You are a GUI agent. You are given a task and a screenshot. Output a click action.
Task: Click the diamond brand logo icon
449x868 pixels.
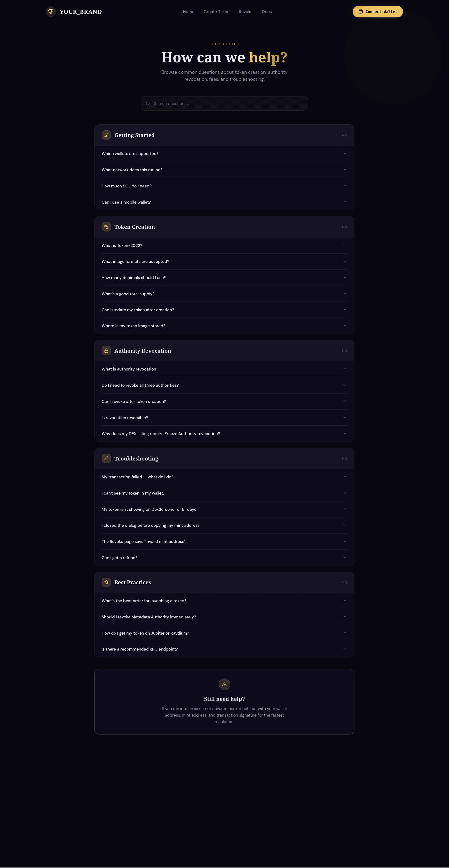pyautogui.click(x=51, y=12)
